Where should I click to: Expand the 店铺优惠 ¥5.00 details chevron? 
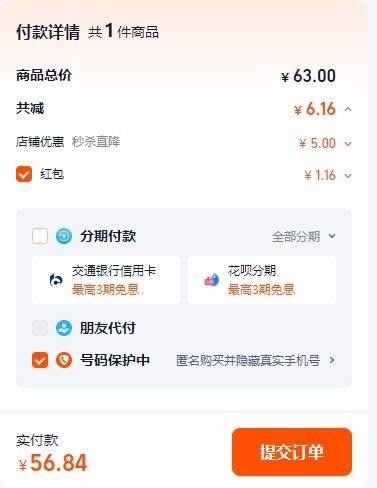click(348, 144)
